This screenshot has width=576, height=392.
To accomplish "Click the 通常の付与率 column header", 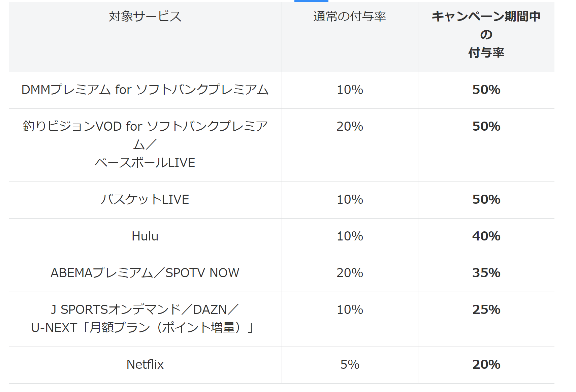I will click(350, 17).
